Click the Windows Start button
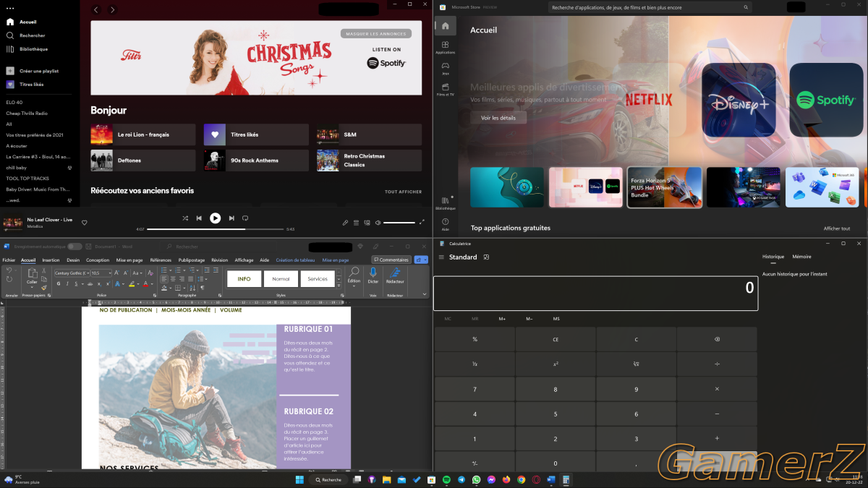The width and height of the screenshot is (868, 488). [299, 479]
